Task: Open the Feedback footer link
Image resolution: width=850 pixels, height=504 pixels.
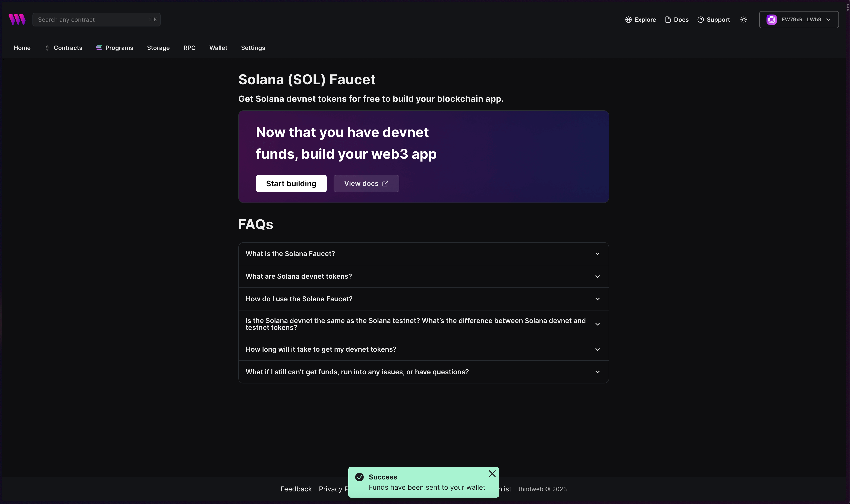Action: [x=296, y=489]
